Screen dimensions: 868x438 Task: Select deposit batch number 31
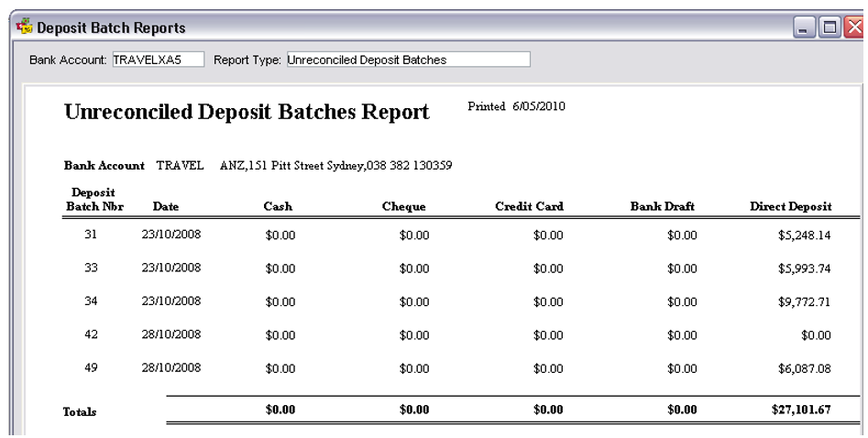(x=91, y=235)
